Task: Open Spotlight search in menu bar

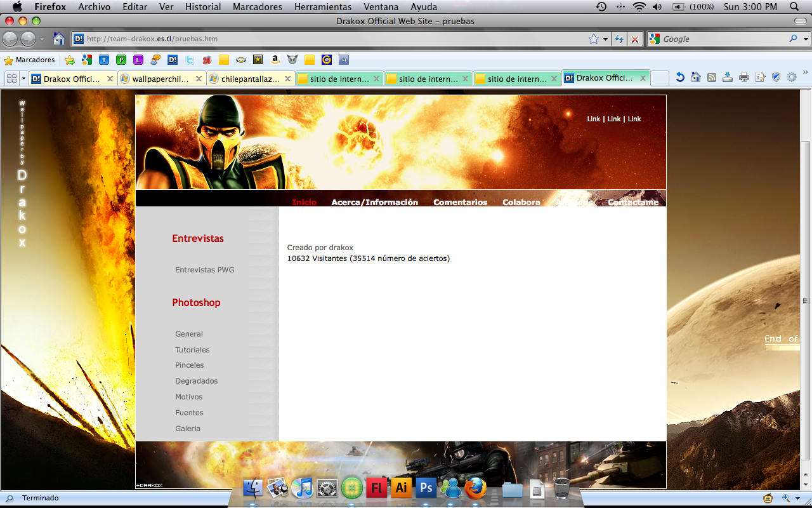Action: 794,7
